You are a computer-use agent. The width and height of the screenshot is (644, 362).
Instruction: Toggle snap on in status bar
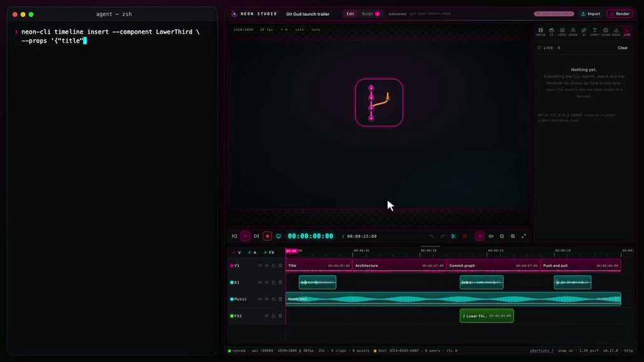[x=566, y=351]
